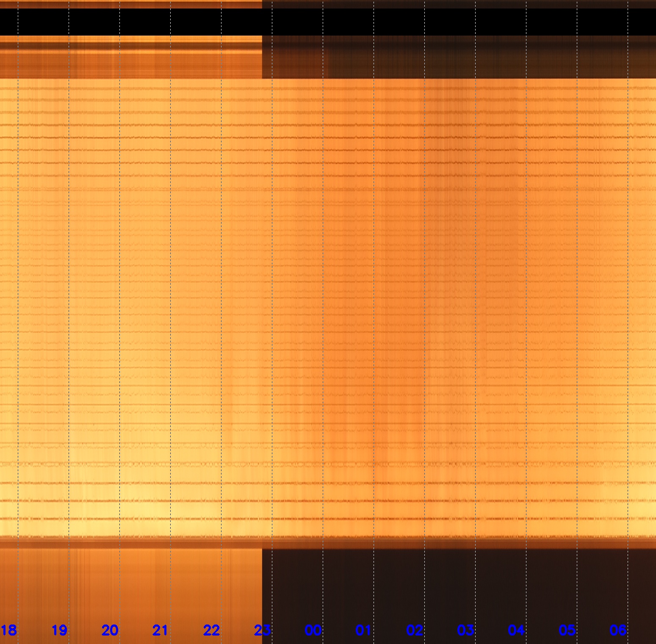
Task: Choose the 03 hour marker
Action: 465,630
